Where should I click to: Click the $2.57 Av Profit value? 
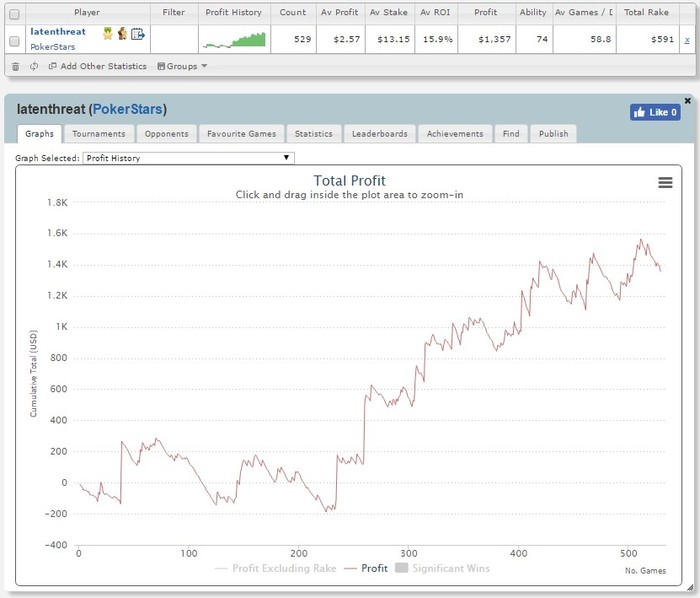click(346, 39)
